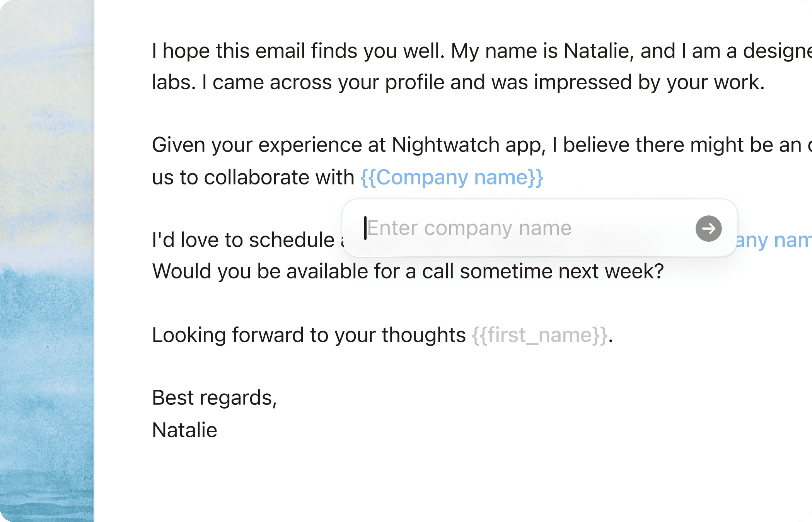The width and height of the screenshot is (812, 522).
Task: Click the watercolor background on the left
Action: point(46,271)
